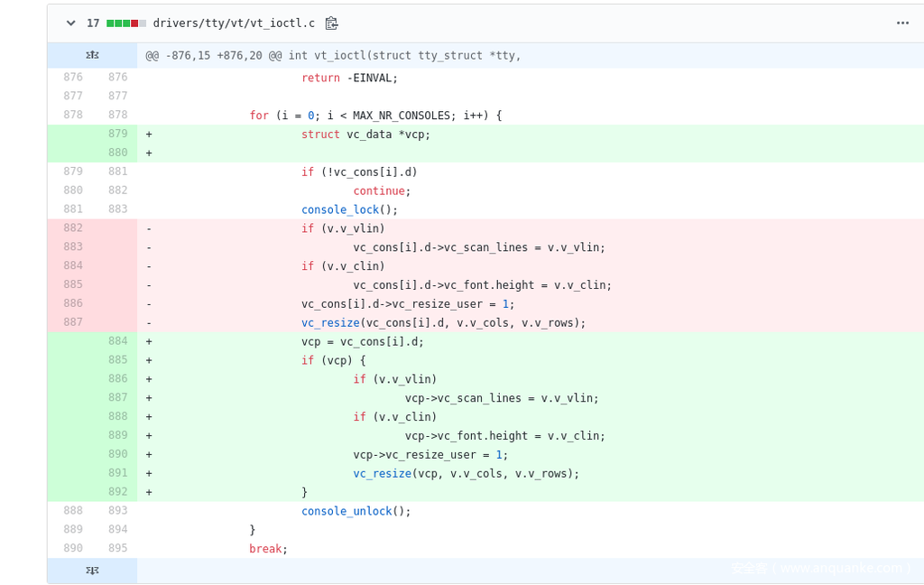Click the added line 'struct vc_data *vcp;'
Image resolution: width=924 pixels, height=585 pixels.
(x=365, y=135)
